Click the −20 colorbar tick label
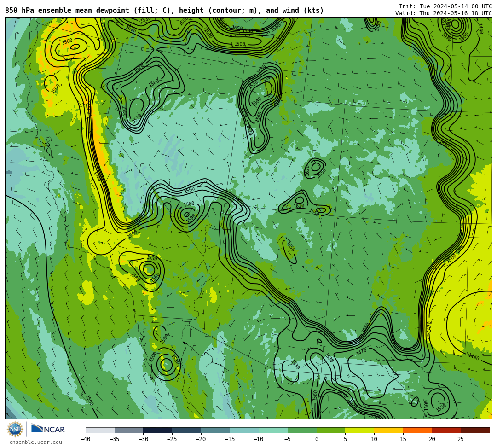This screenshot has width=497, height=448. [x=201, y=439]
